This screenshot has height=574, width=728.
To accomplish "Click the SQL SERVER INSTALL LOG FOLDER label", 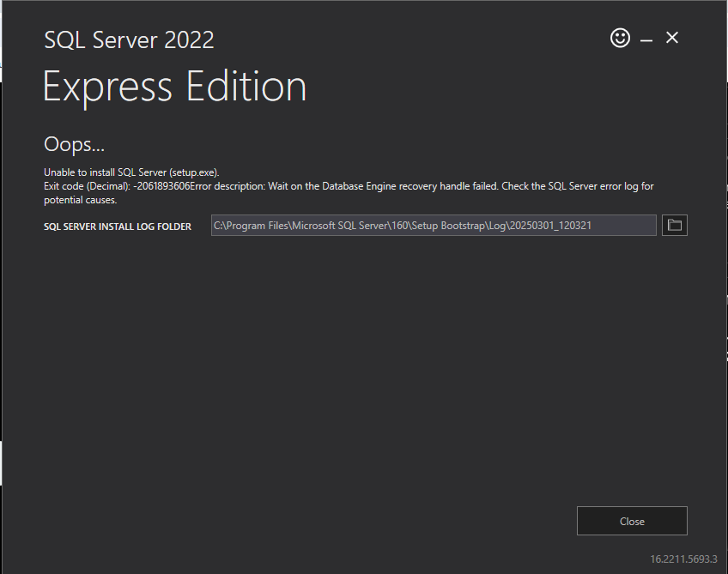I will coord(118,227).
